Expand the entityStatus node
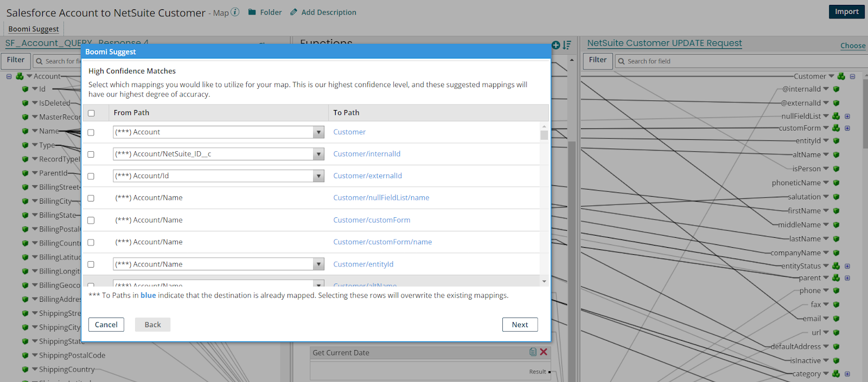Viewport: 868px width, 382px height. [x=847, y=266]
